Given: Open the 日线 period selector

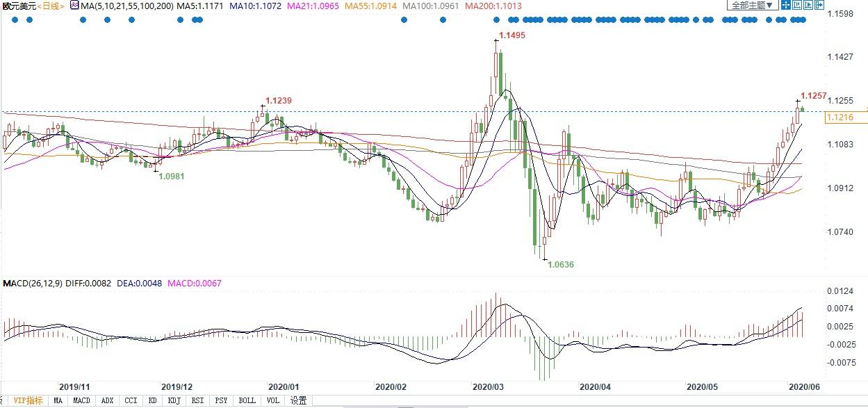Looking at the screenshot, I should pos(51,6).
